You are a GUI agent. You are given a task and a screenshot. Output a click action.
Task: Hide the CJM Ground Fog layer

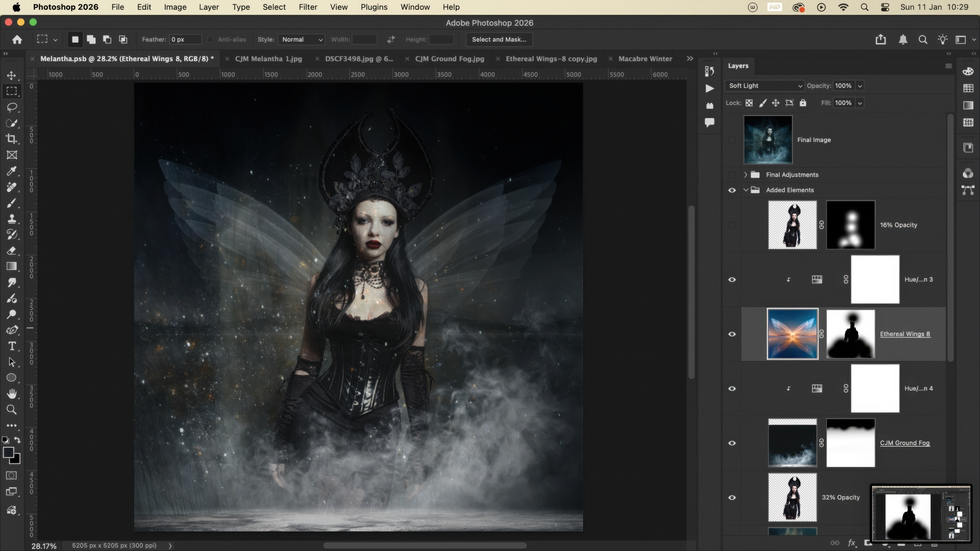732,443
